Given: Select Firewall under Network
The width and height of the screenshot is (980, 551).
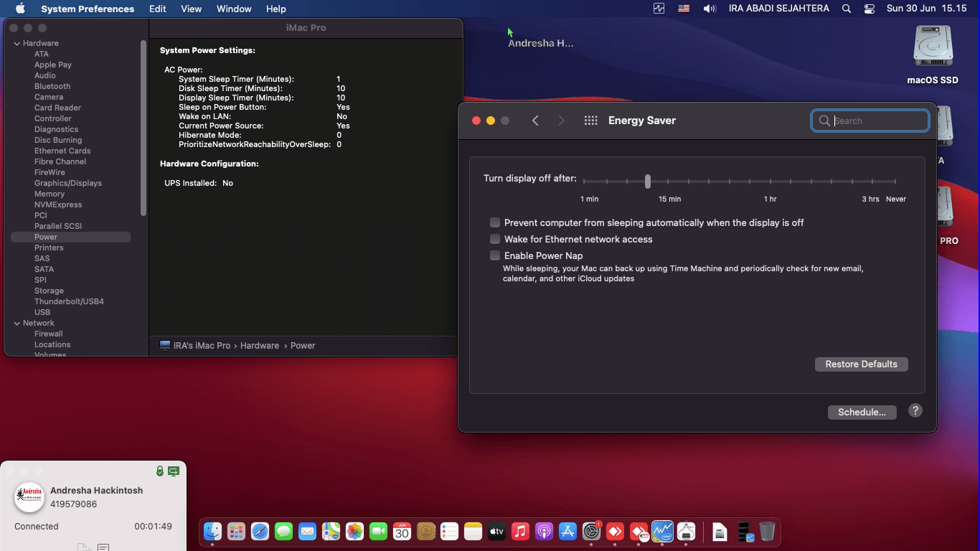Looking at the screenshot, I should click(48, 334).
